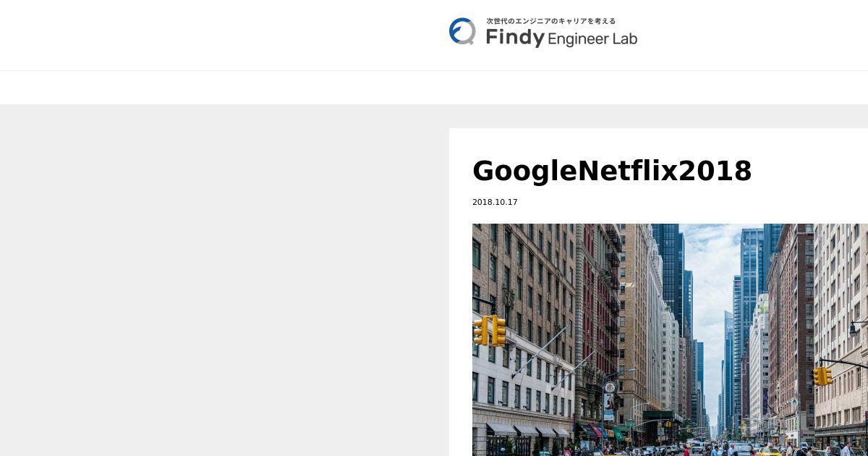Image resolution: width=868 pixels, height=456 pixels.
Task: Open the Findy Engineer Lab homepage wordmark
Action: click(x=543, y=33)
